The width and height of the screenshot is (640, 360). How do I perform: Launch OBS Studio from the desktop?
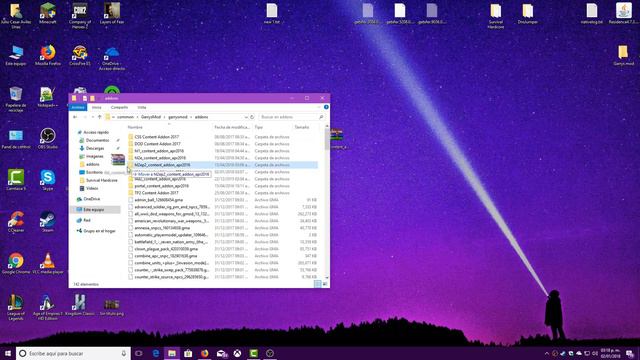[48, 139]
